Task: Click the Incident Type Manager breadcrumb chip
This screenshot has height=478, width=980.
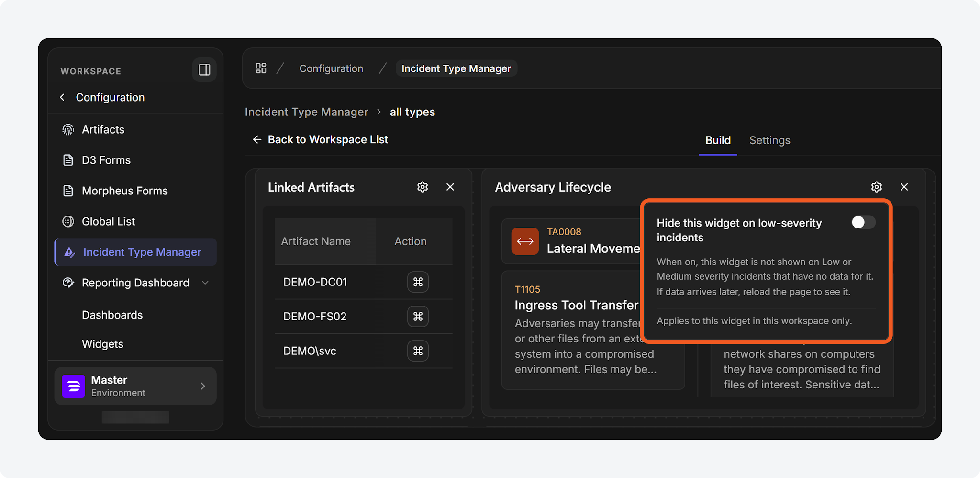Action: 456,68
